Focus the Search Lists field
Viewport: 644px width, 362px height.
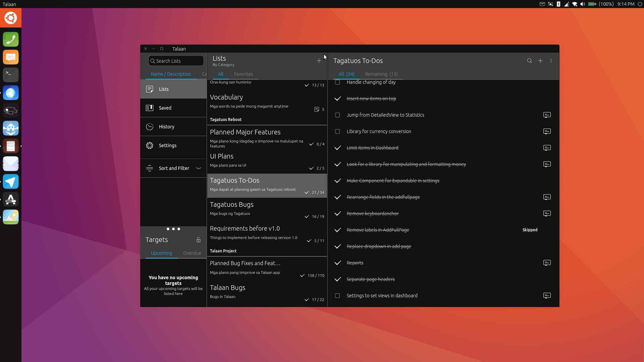click(176, 61)
